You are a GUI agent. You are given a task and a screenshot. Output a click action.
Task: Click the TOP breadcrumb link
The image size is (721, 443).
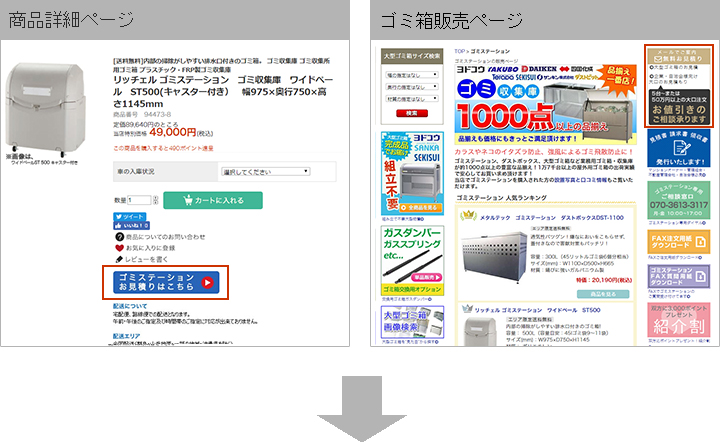(459, 49)
